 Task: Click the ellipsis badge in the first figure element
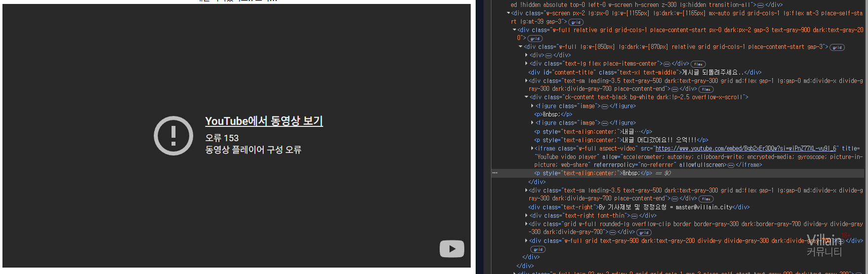pos(604,107)
